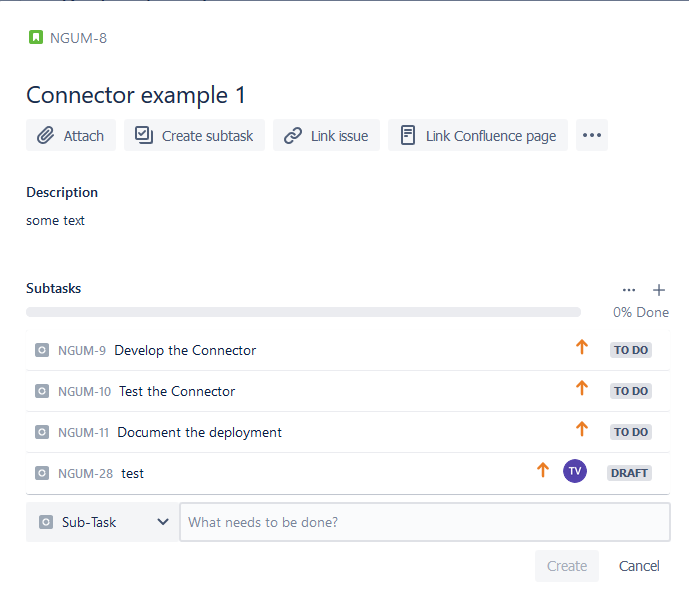
Task: Click the chain icon on Link issue
Action: coord(293,135)
